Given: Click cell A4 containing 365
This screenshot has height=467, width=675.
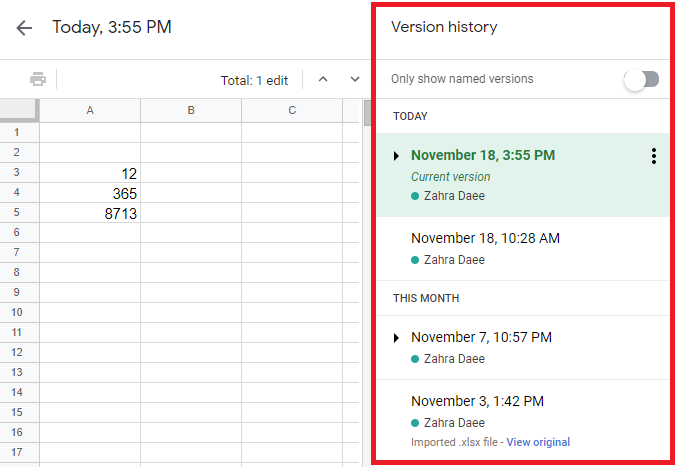Looking at the screenshot, I should [x=90, y=193].
